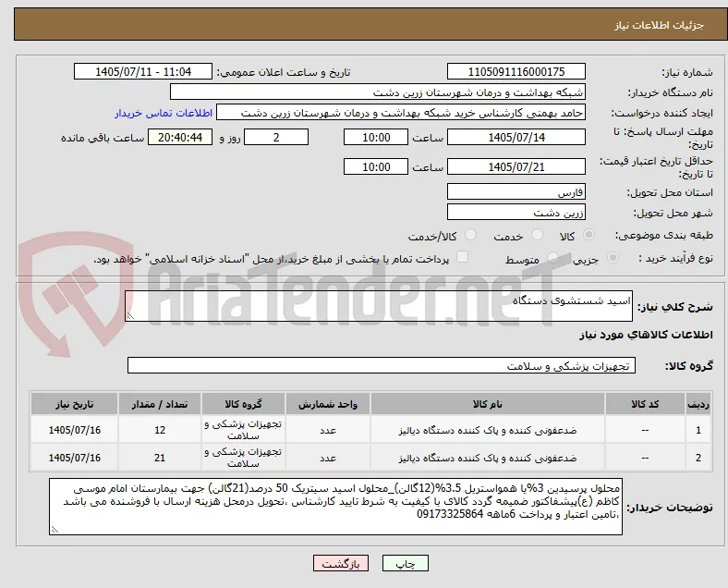The width and height of the screenshot is (728, 588).
Task: Click the تعداد / مقدار column header
Action: coord(160,404)
